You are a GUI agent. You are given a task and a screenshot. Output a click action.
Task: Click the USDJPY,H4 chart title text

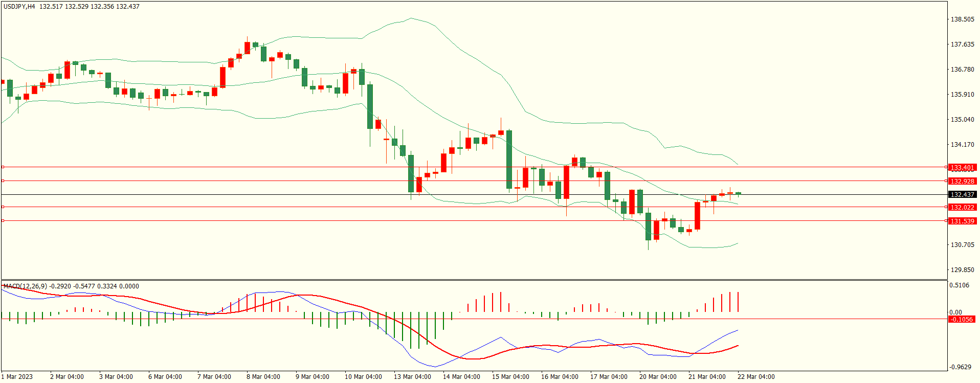(19, 7)
